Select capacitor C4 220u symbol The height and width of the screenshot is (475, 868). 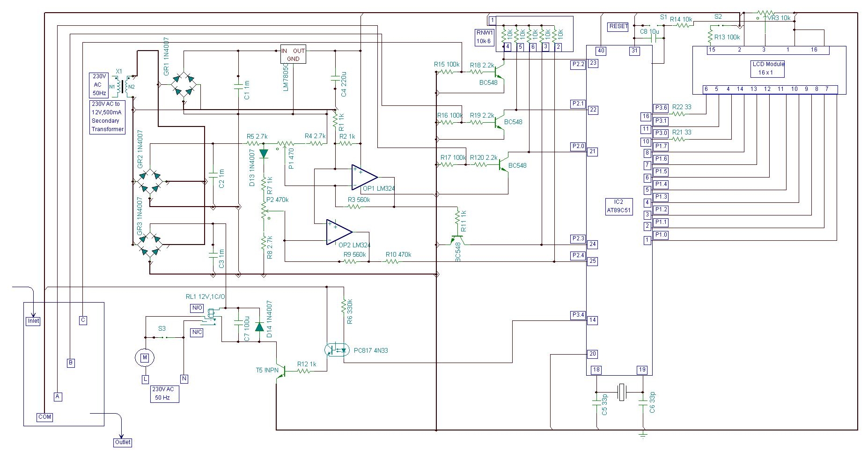[x=335, y=78]
